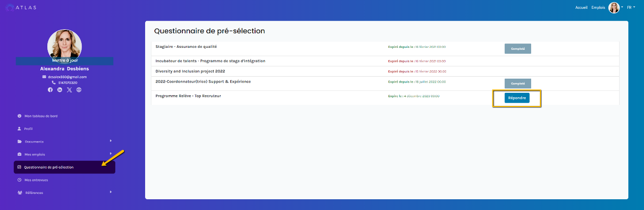Open the Profil section
This screenshot has height=210, width=644.
28,128
